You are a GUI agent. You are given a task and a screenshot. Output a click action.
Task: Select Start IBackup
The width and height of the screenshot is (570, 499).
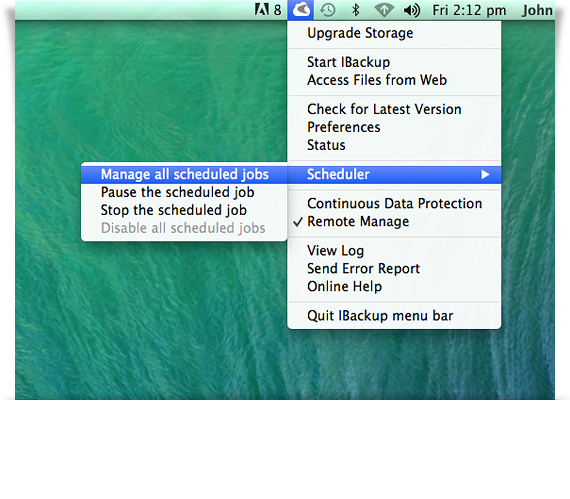[x=394, y=62]
